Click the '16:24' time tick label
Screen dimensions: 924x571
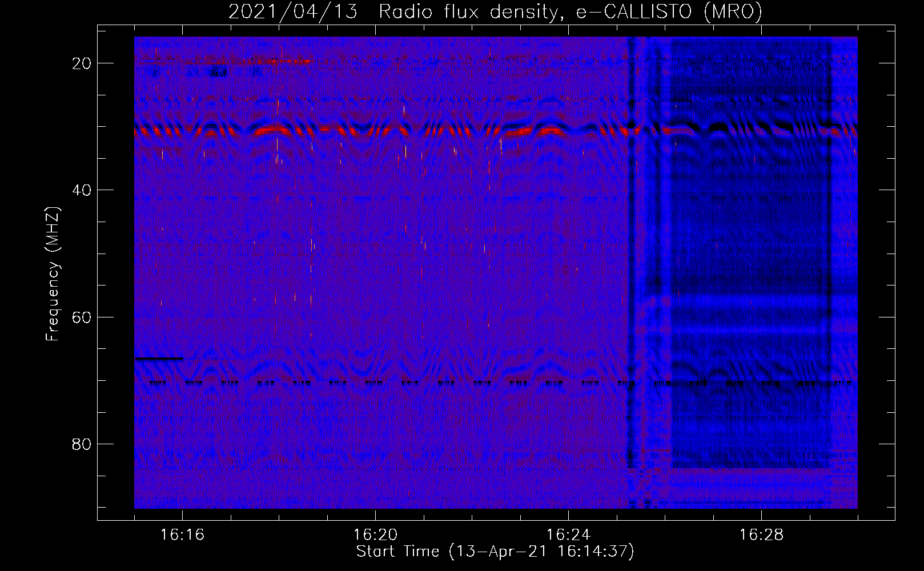(568, 535)
